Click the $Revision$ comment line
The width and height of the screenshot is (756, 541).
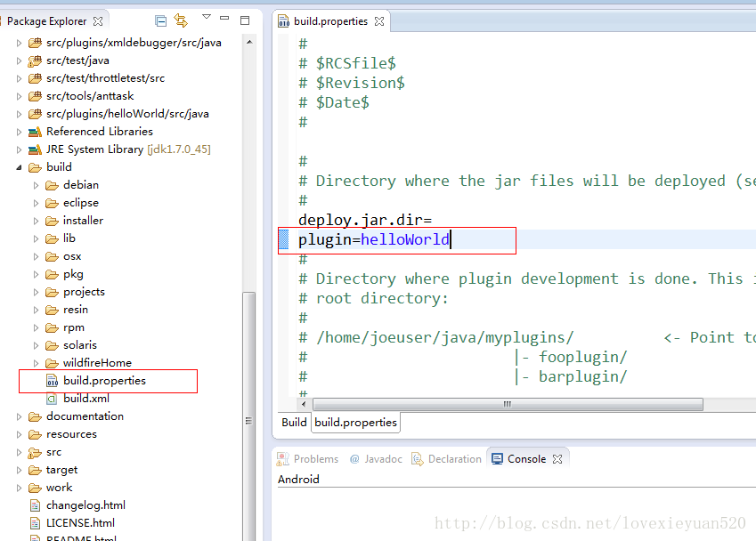pos(352,83)
